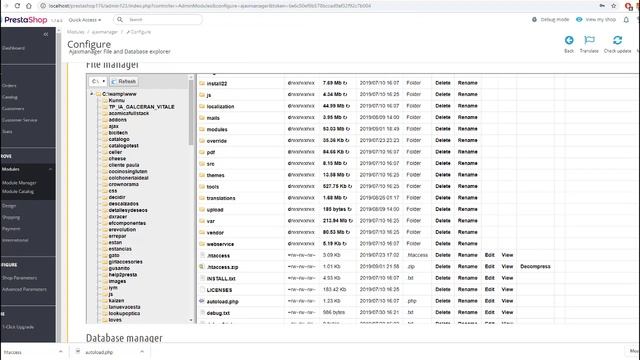The height and width of the screenshot is (360, 640).
Task: Click the Check update refresh icon
Action: [x=617, y=40]
